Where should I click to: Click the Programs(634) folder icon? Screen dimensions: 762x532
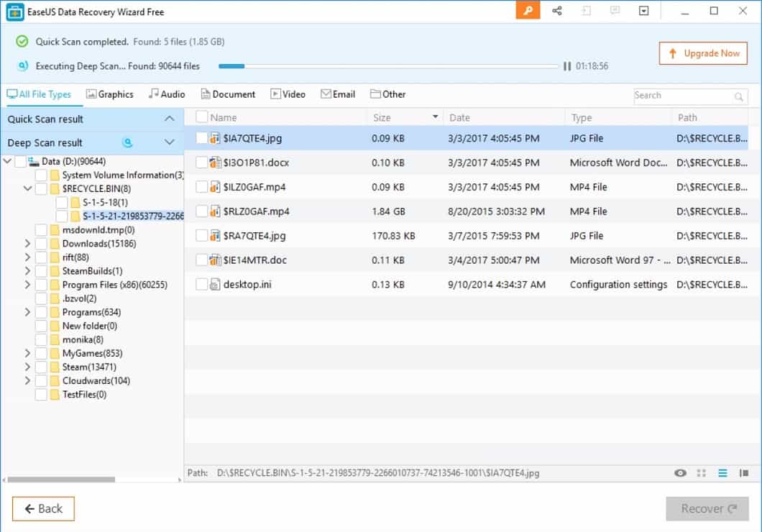pyautogui.click(x=55, y=312)
